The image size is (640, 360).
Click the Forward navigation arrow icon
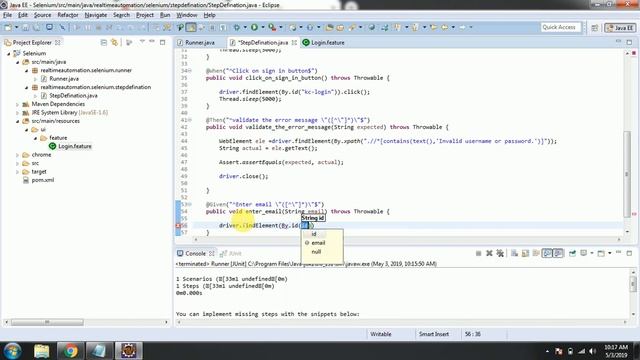pos(462,27)
